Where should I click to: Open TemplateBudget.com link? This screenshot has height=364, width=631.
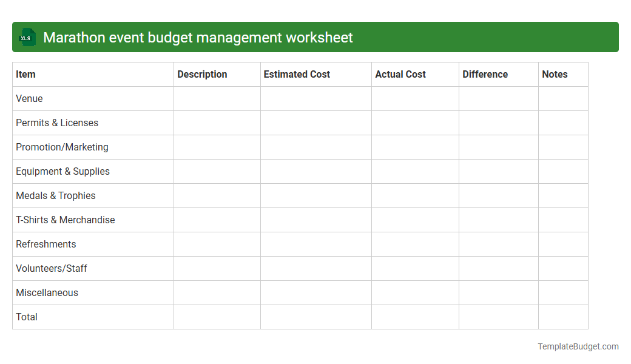pos(578,346)
